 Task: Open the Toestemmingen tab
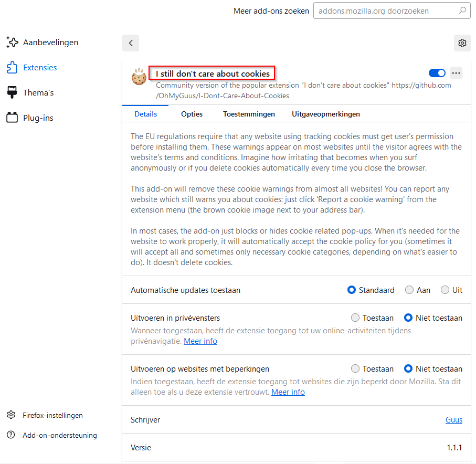[249, 114]
